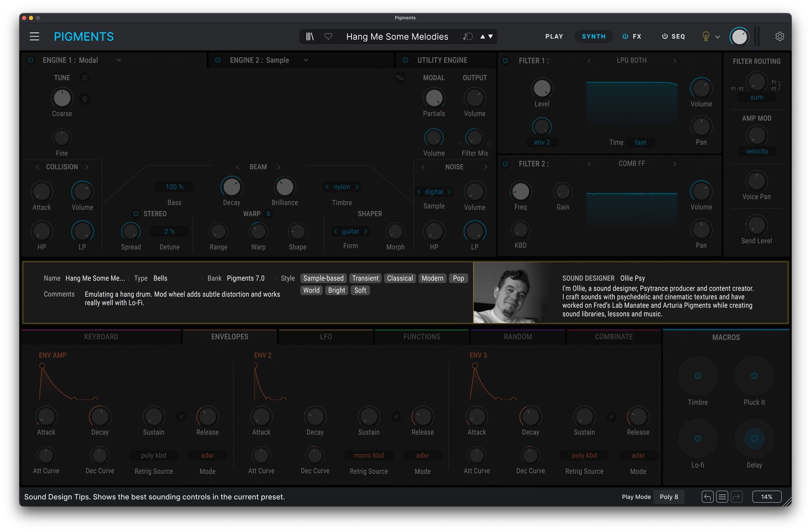
Task: Click the undo arrow button
Action: [x=707, y=497]
